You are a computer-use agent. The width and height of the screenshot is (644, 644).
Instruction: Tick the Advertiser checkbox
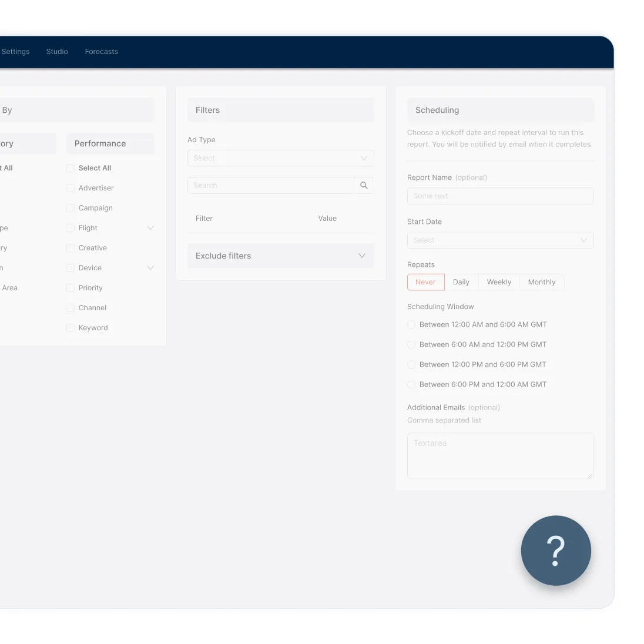71,187
